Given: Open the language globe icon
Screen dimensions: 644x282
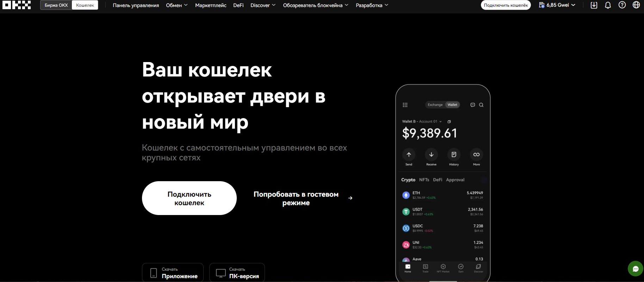Looking at the screenshot, I should coord(636,5).
